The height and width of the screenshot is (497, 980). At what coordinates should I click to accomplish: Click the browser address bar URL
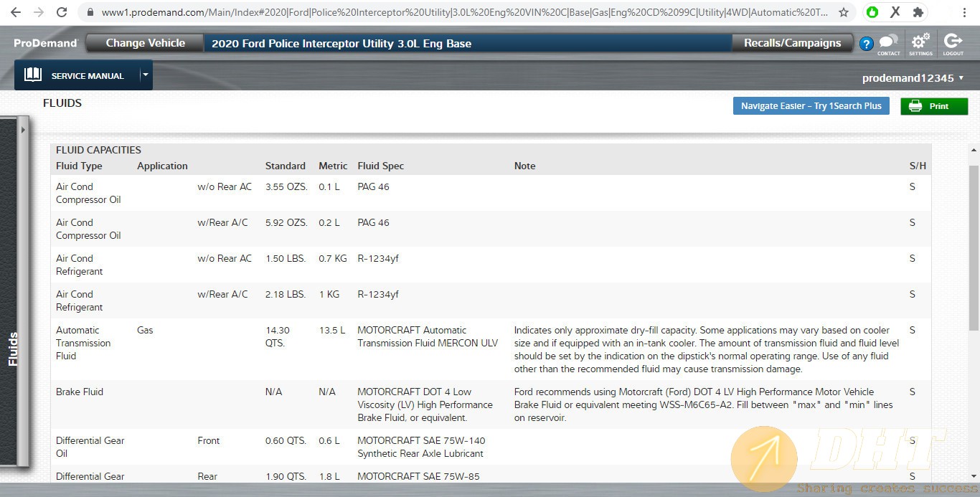pyautogui.click(x=459, y=12)
